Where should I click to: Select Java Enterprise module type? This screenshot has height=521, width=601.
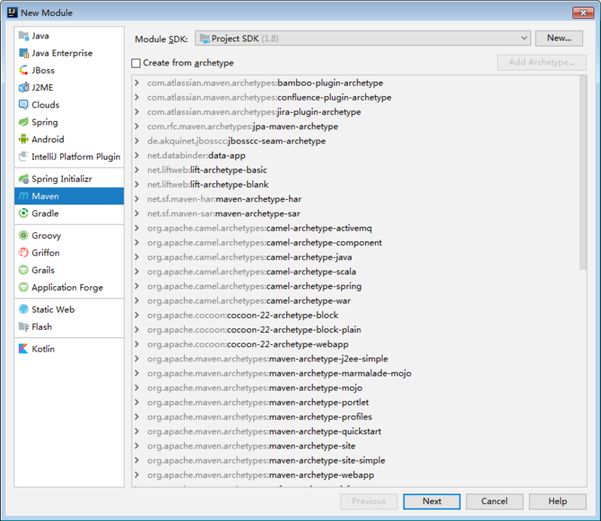coord(69,53)
